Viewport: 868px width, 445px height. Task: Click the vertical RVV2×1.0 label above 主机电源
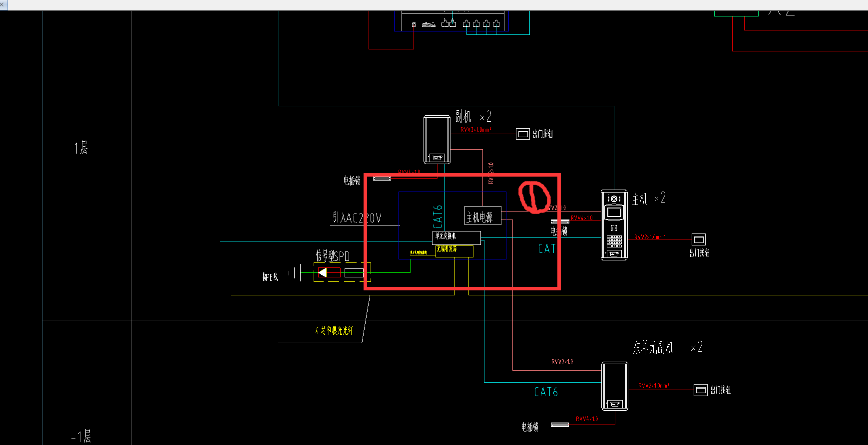click(491, 173)
